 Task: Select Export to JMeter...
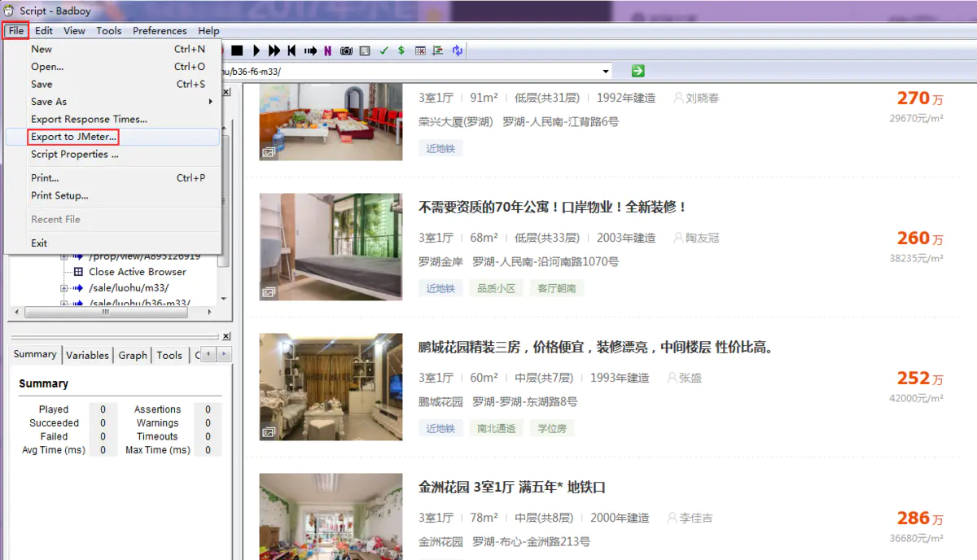coord(112,137)
